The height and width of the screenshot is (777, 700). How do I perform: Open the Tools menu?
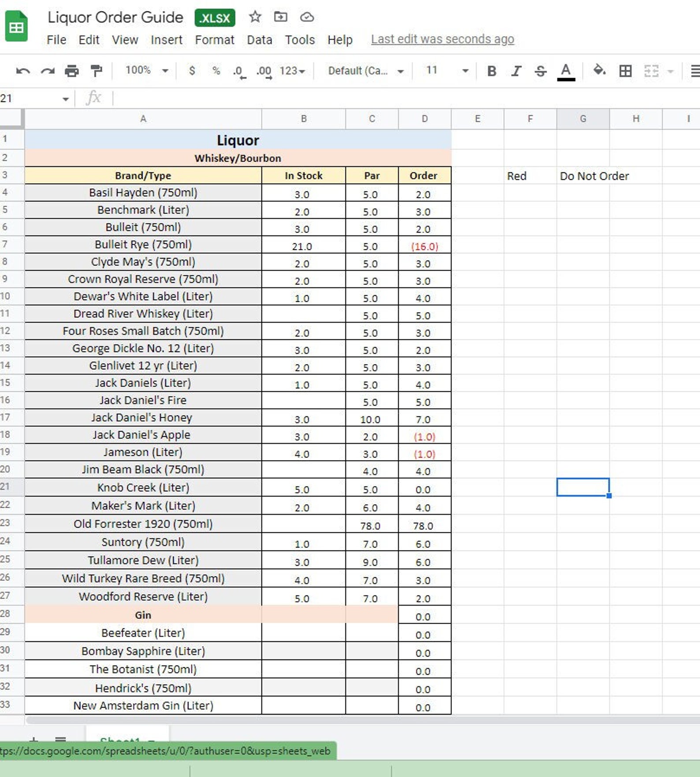[x=300, y=40]
